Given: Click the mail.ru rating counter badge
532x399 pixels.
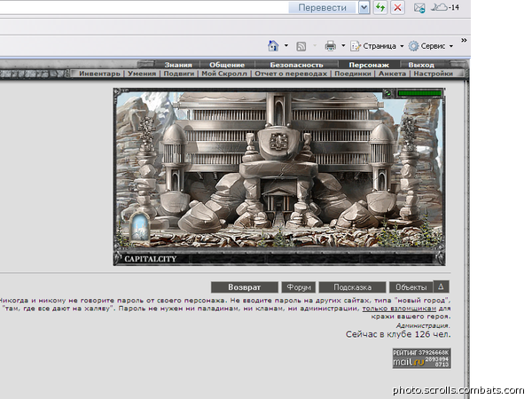Looking at the screenshot, I should 421,358.
